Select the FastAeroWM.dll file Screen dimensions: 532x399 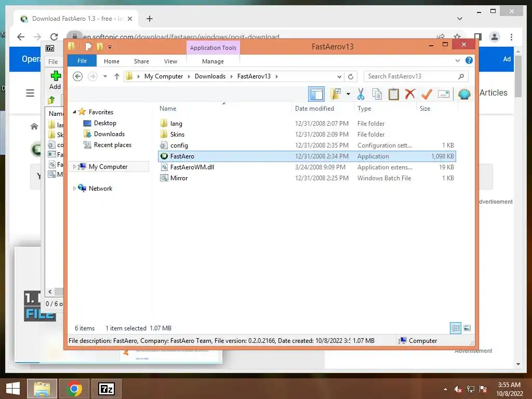tap(307, 167)
